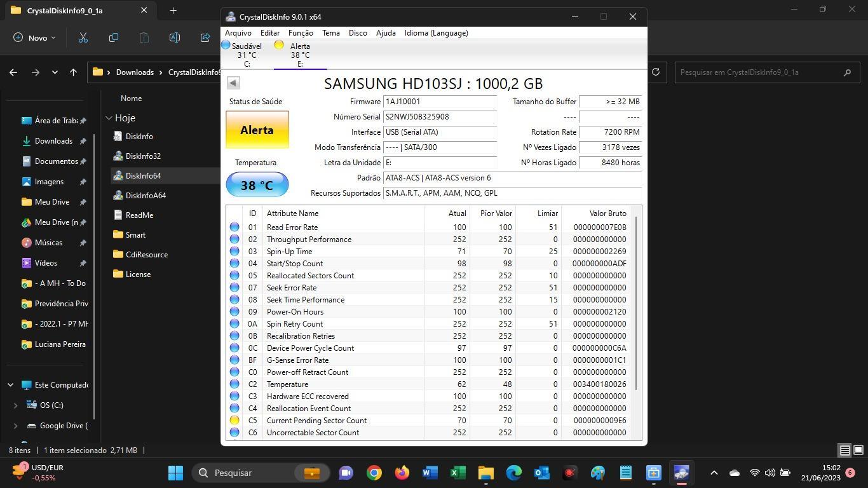Open the Função menu
Viewport: 868px width, 488px height.
tap(301, 33)
